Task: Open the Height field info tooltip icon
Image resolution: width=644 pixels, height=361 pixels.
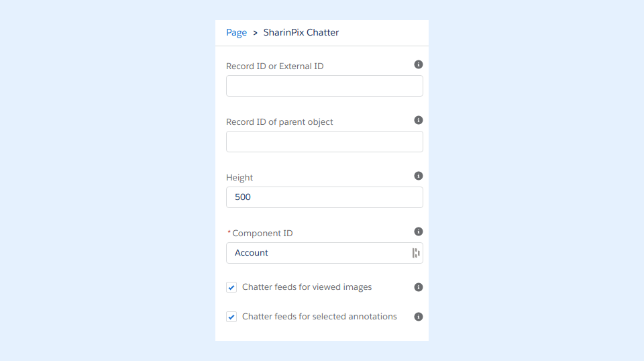Action: click(419, 176)
